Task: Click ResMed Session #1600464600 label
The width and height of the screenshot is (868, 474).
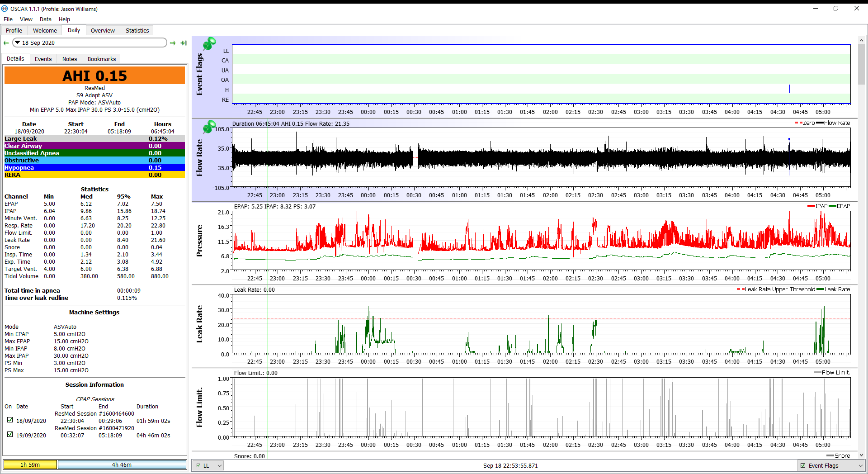Action: [94, 413]
